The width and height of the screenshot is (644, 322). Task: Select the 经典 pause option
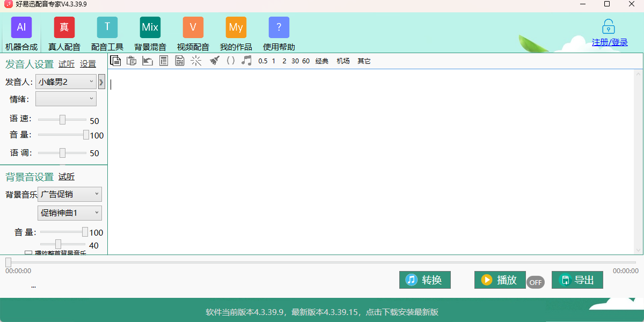coord(323,61)
